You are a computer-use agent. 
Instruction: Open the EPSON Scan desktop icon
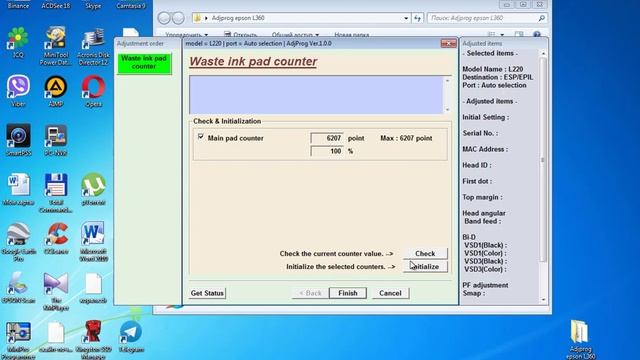[x=18, y=287]
